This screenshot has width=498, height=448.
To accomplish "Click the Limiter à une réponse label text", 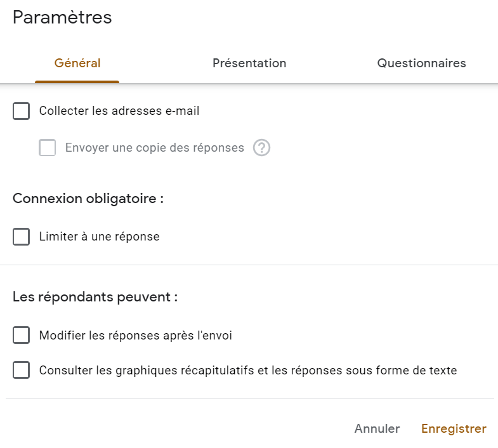I will [x=99, y=237].
